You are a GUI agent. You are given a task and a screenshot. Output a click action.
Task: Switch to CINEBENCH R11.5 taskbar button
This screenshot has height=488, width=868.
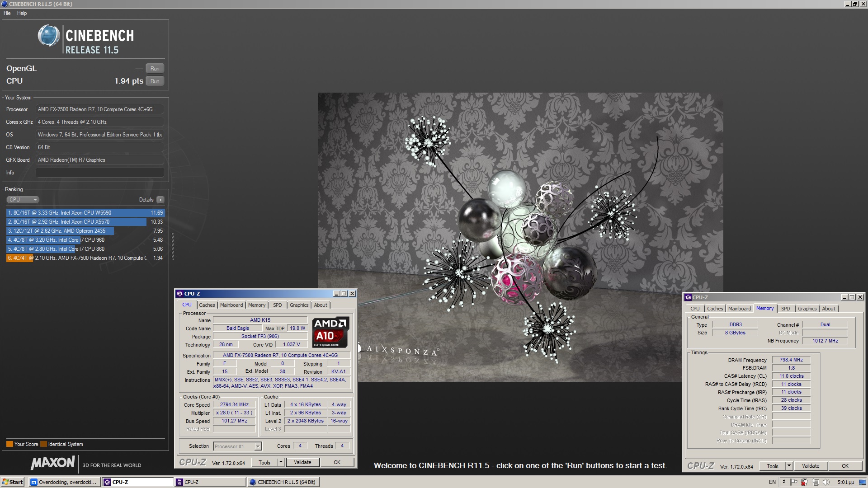283,482
